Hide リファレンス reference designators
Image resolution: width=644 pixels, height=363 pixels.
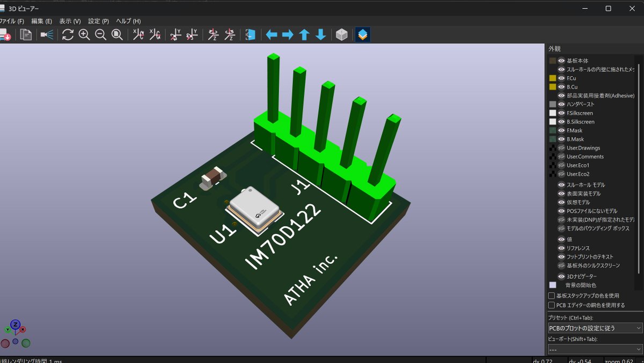[x=561, y=248]
